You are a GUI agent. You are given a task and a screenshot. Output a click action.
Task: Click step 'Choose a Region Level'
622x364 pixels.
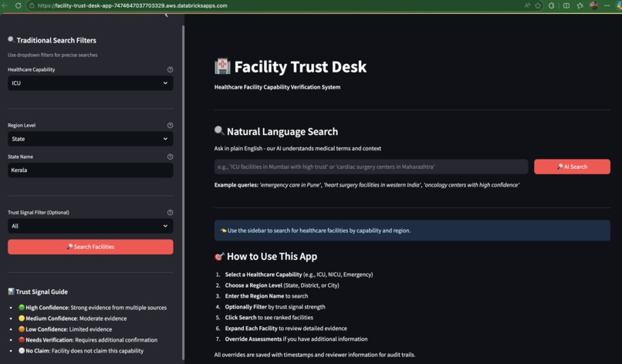pyautogui.click(x=282, y=285)
